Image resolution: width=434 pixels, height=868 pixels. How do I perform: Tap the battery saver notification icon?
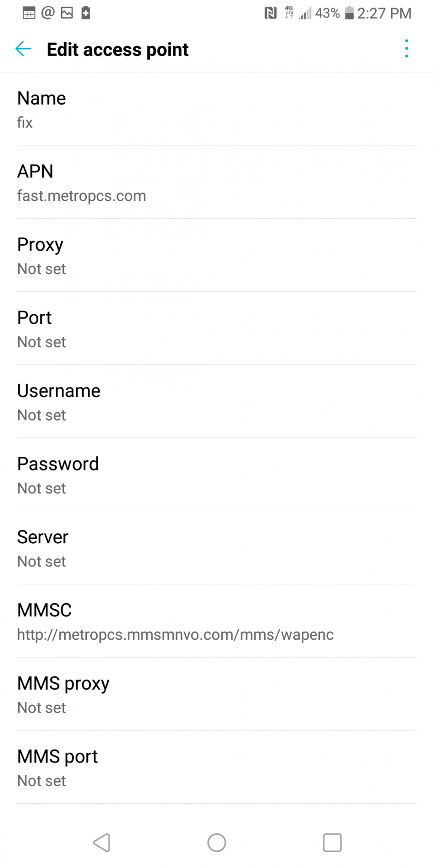86,13
